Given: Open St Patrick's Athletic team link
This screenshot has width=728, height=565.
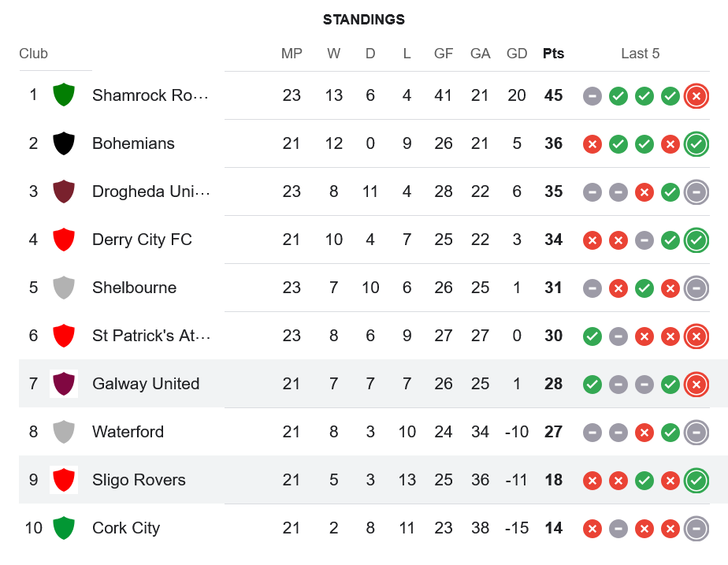Looking at the screenshot, I should 150,336.
